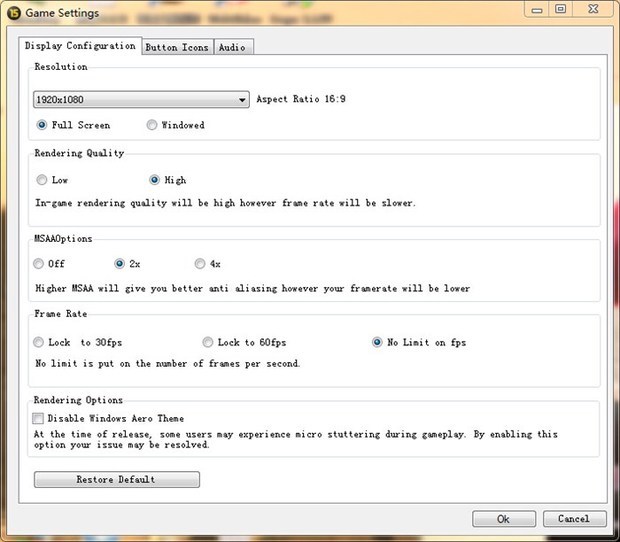Set Rendering Quality to Low
The height and width of the screenshot is (542, 620).
[x=41, y=181]
